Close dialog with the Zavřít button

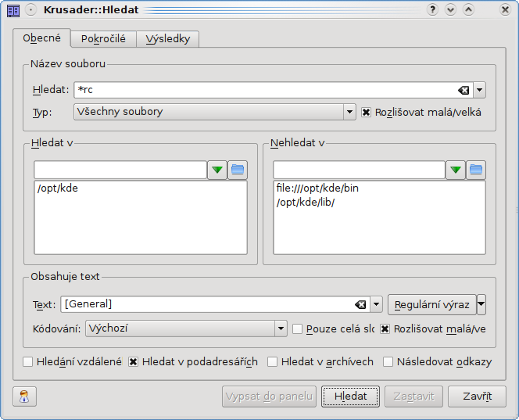[477, 397]
